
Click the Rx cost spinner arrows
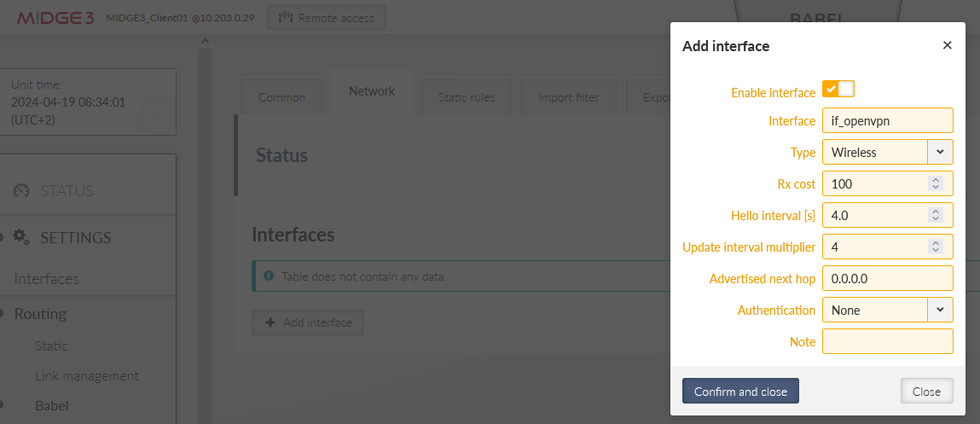(x=936, y=183)
